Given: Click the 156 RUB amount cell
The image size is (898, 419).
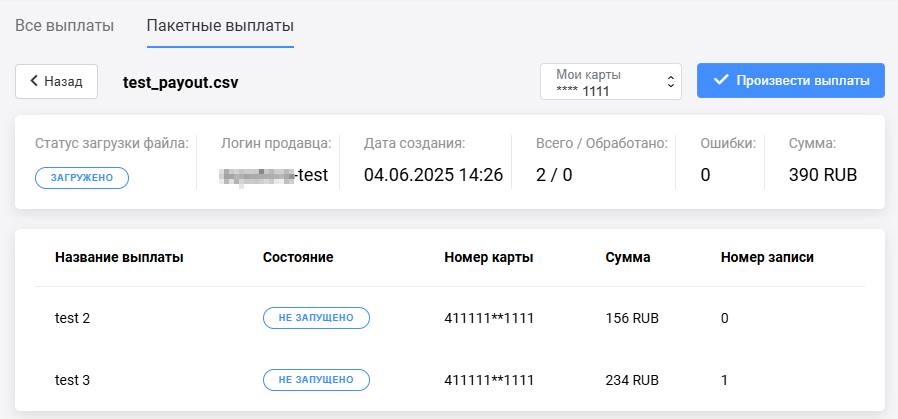Looking at the screenshot, I should tap(632, 318).
